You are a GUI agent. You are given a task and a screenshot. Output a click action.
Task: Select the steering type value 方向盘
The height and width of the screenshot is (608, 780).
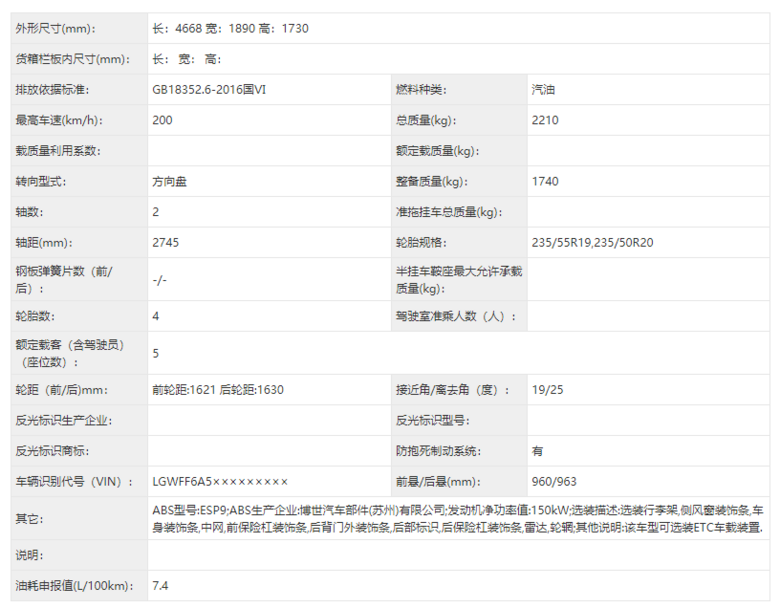point(169,182)
